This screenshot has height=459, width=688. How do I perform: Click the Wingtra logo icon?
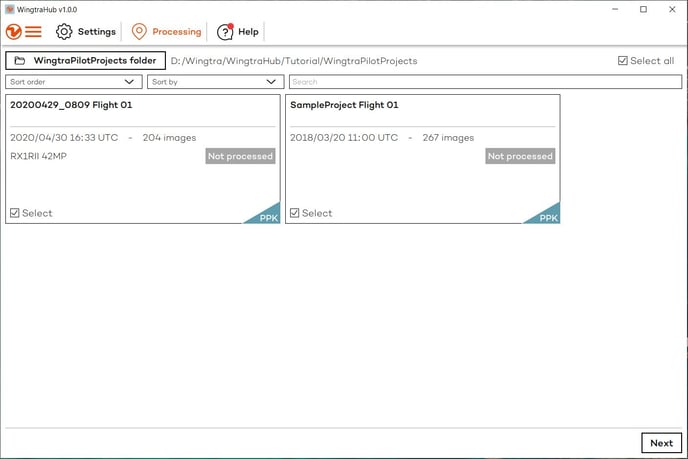coord(13,32)
